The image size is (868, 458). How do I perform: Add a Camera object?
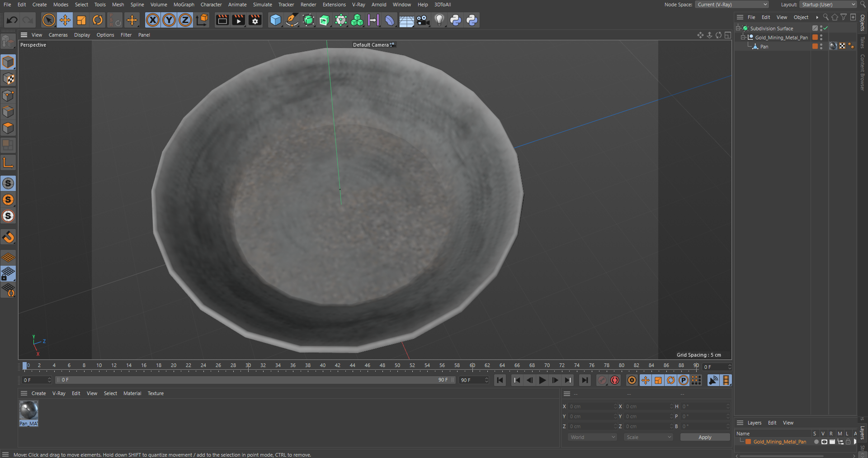[x=423, y=20]
